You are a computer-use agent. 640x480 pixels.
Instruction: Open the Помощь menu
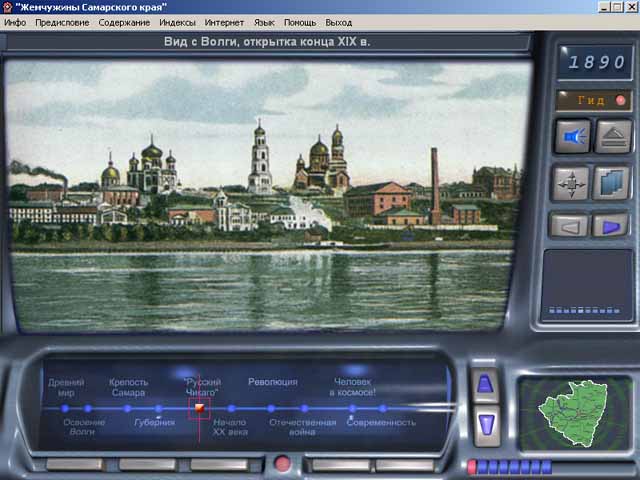299,22
